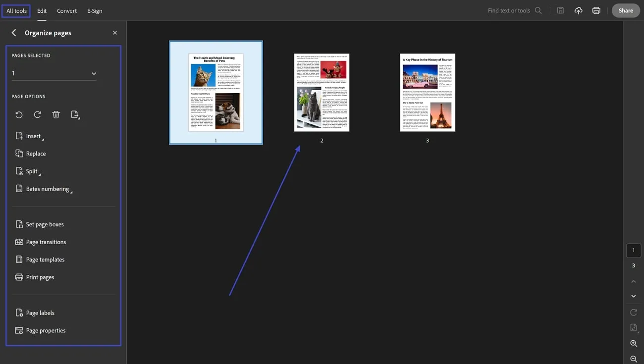Screen dimensions: 644x364
Task: Open the Bates numbering submenu
Action: (44, 189)
